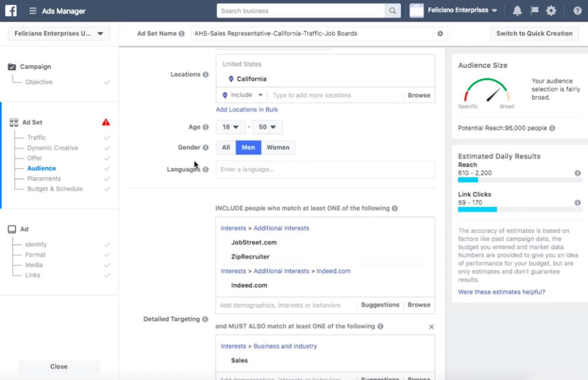
Task: Click the Close button in sidebar
Action: tap(59, 367)
